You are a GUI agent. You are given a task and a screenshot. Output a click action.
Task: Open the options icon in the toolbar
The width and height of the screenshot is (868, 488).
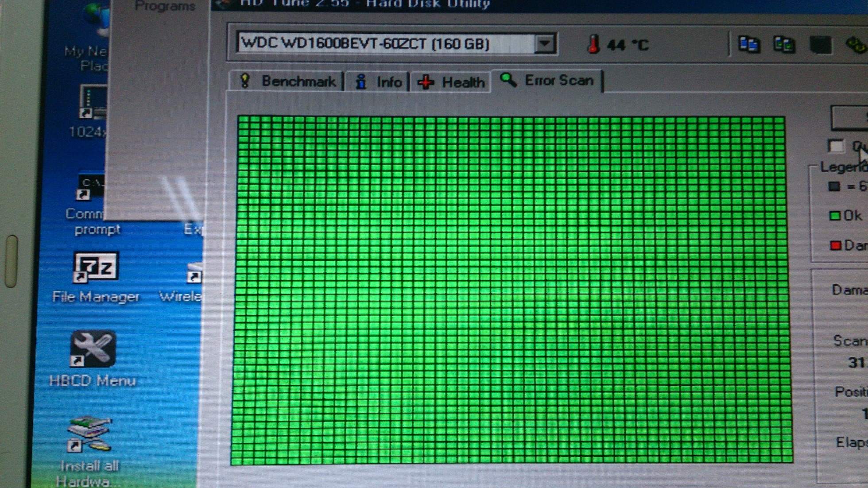[856, 44]
